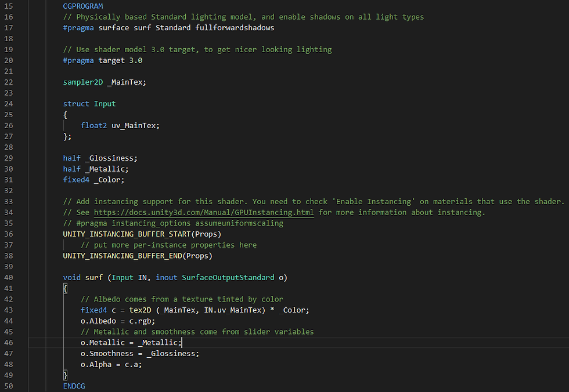Click '_Glossiness;' on the half declaration line

[x=111, y=158]
